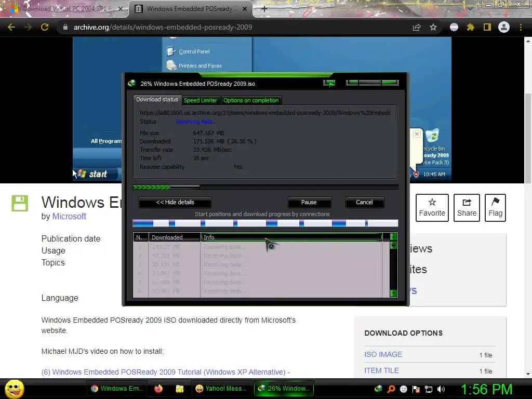Click the Share button on archive.org
532x399 pixels.
click(x=467, y=208)
